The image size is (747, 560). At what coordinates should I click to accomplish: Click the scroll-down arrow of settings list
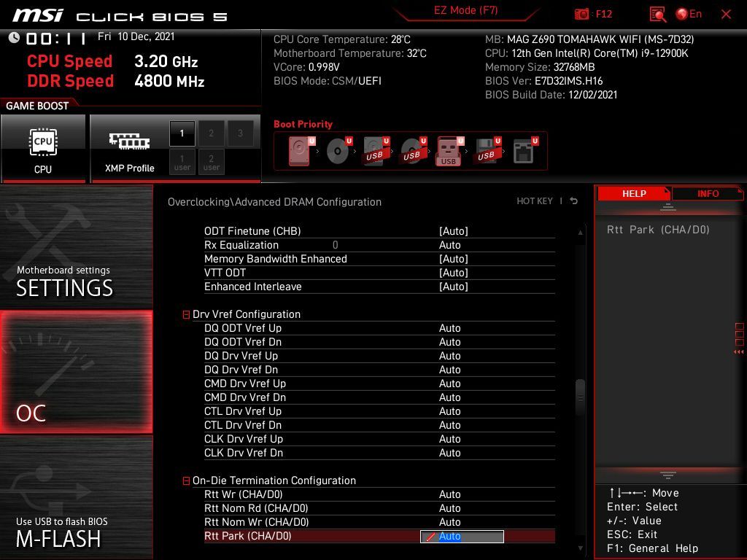(580, 548)
